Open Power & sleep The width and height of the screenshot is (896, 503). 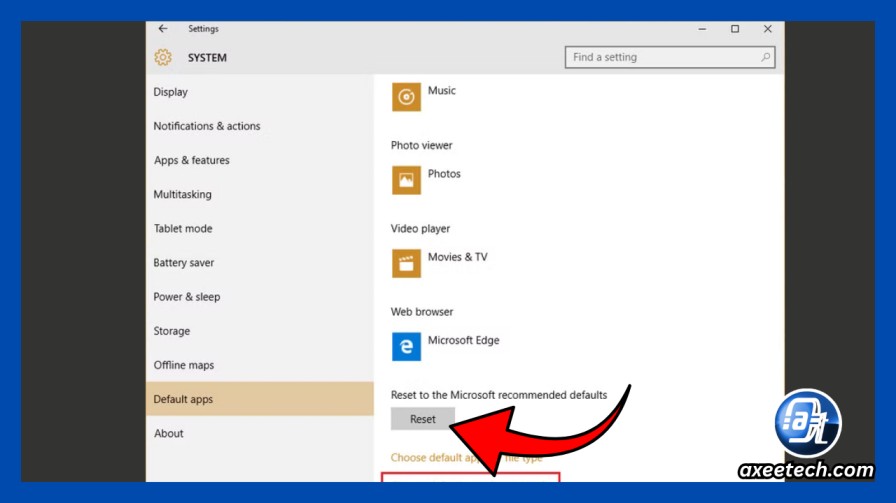(186, 297)
